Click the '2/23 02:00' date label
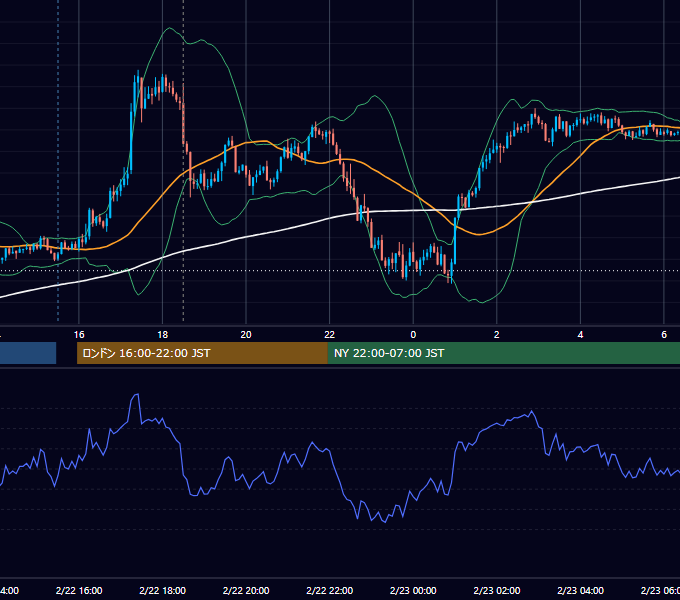Image resolution: width=680 pixels, height=600 pixels. pyautogui.click(x=497, y=590)
